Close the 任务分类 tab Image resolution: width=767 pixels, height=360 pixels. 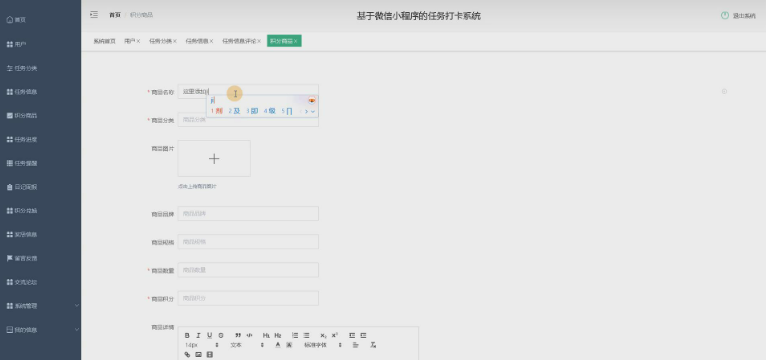175,41
